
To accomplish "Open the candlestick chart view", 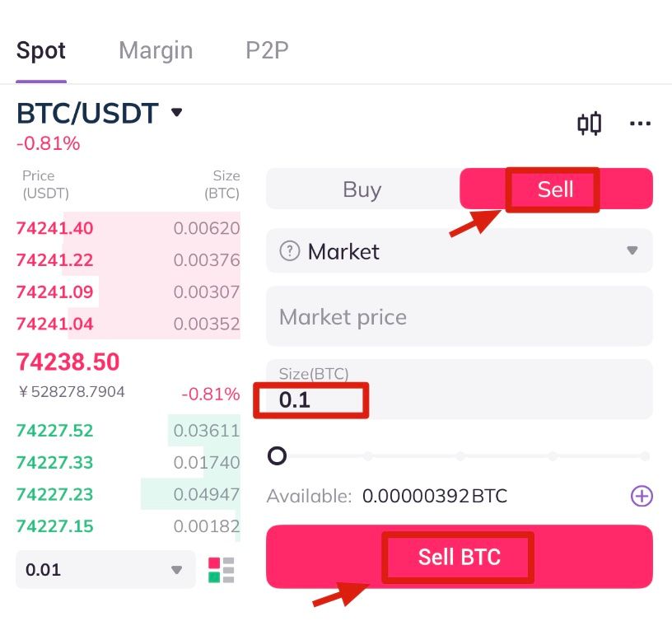I will pyautogui.click(x=589, y=124).
